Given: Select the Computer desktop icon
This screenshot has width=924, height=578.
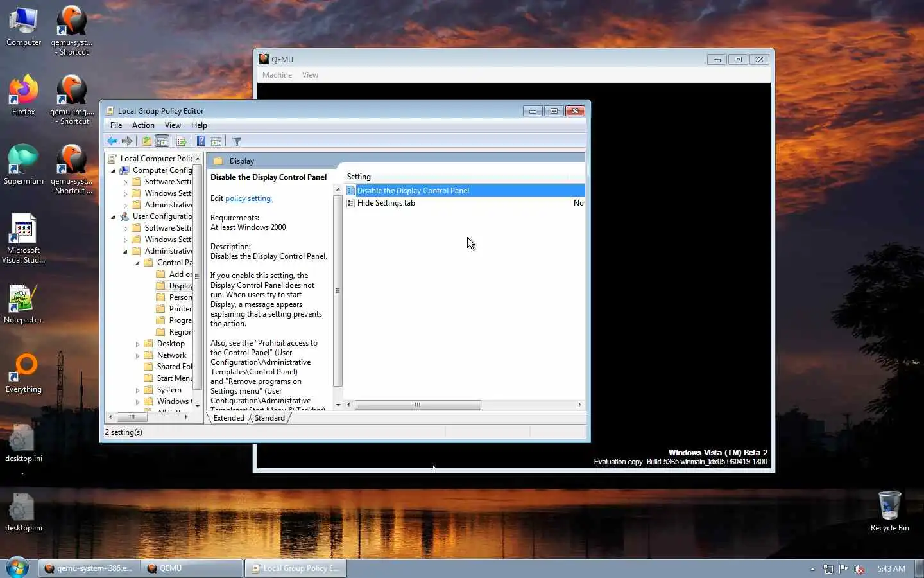Looking at the screenshot, I should [24, 27].
